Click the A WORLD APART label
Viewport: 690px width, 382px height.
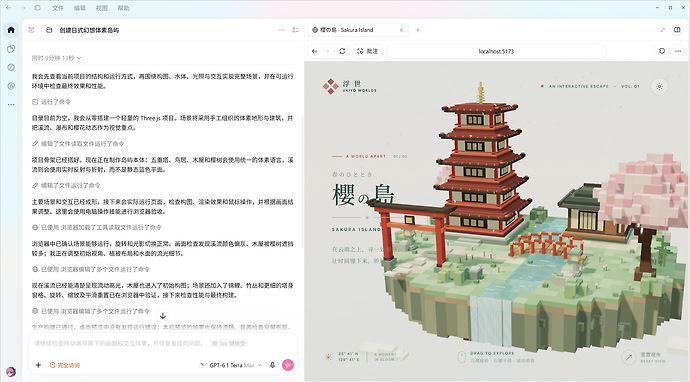coord(366,156)
